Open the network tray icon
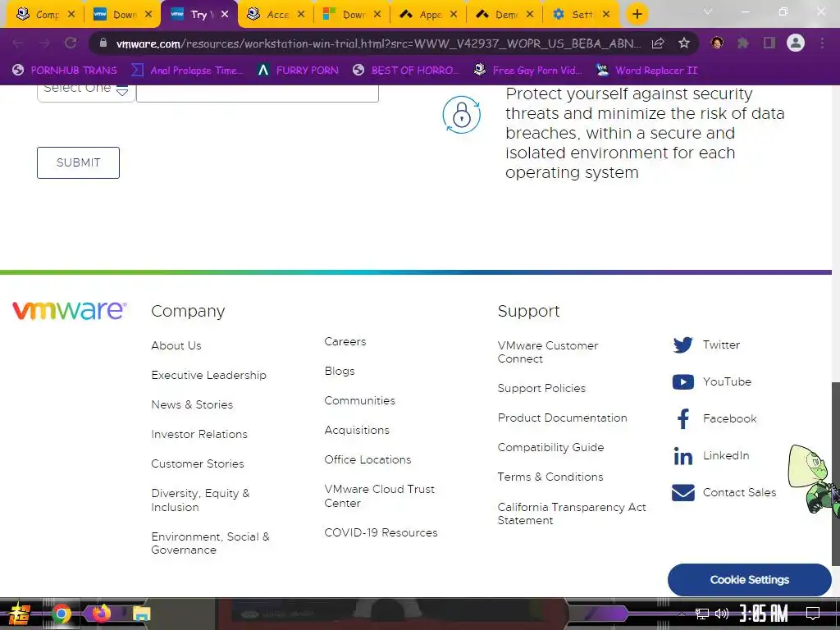Screen dimensions: 840x630 click(702, 614)
